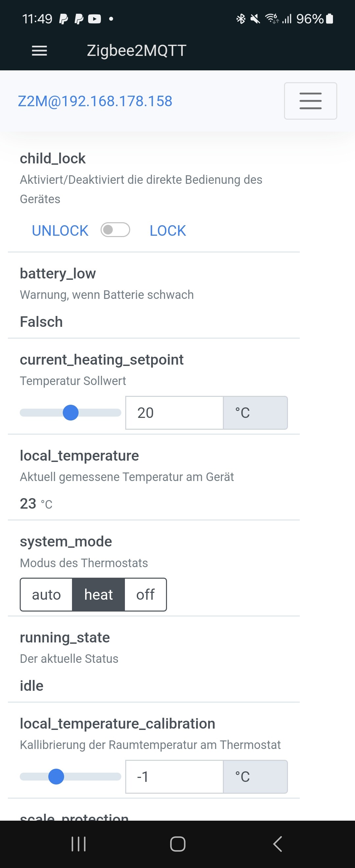The width and height of the screenshot is (355, 868).
Task: Focus the calibration value input field
Action: point(174,777)
